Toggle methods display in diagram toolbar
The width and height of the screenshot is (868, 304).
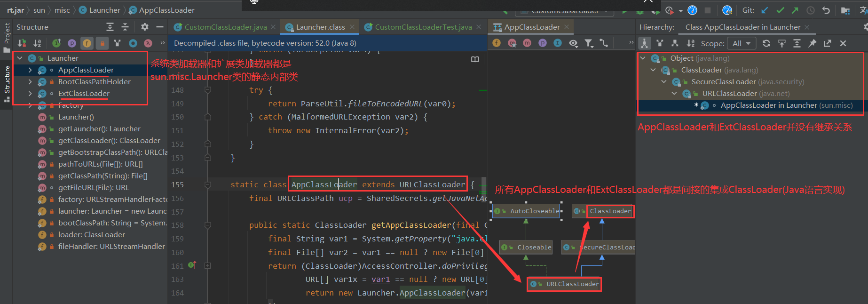click(x=527, y=43)
